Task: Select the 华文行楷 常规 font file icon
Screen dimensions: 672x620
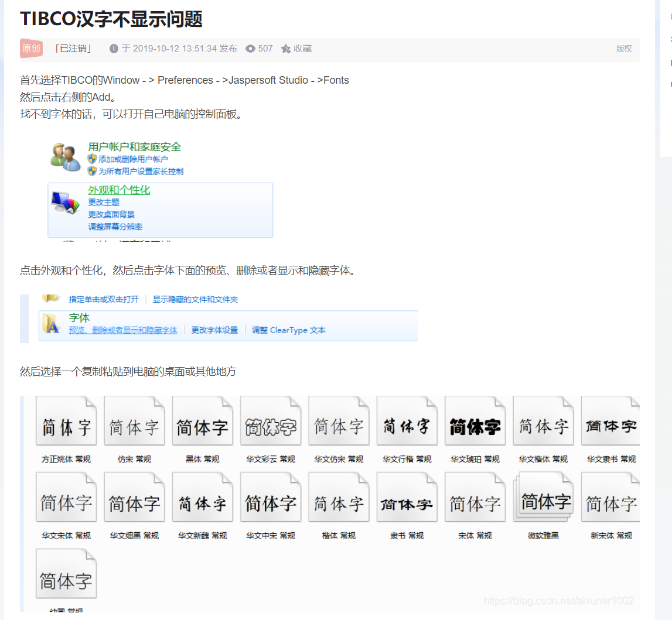Action: coord(407,421)
